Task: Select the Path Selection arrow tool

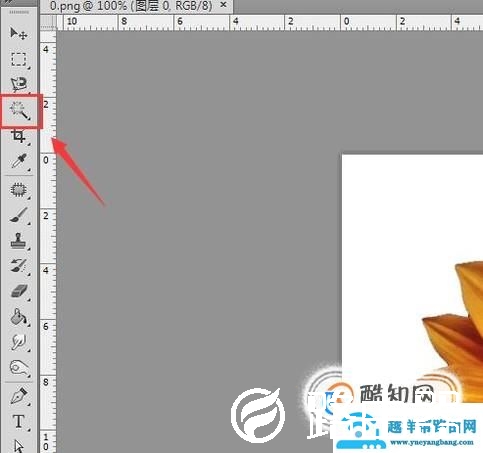Action: [19, 446]
